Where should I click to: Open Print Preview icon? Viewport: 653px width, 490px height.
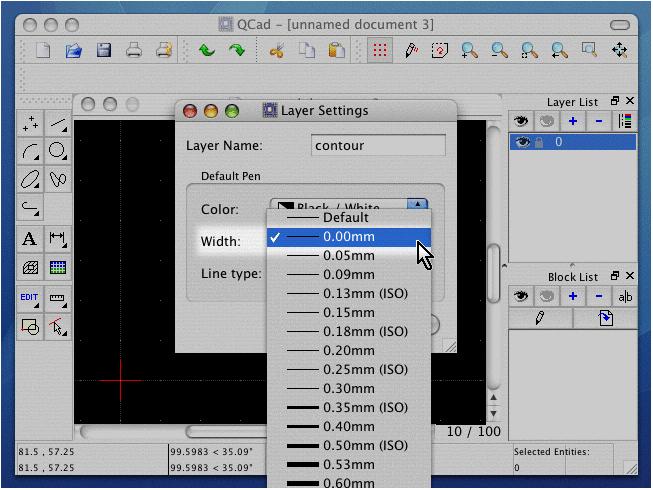coord(164,50)
